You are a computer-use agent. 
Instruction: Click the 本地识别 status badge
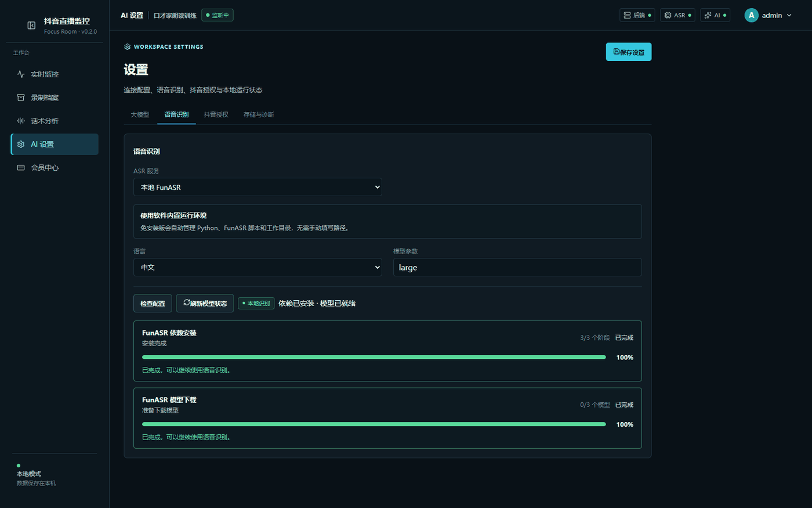tap(256, 303)
